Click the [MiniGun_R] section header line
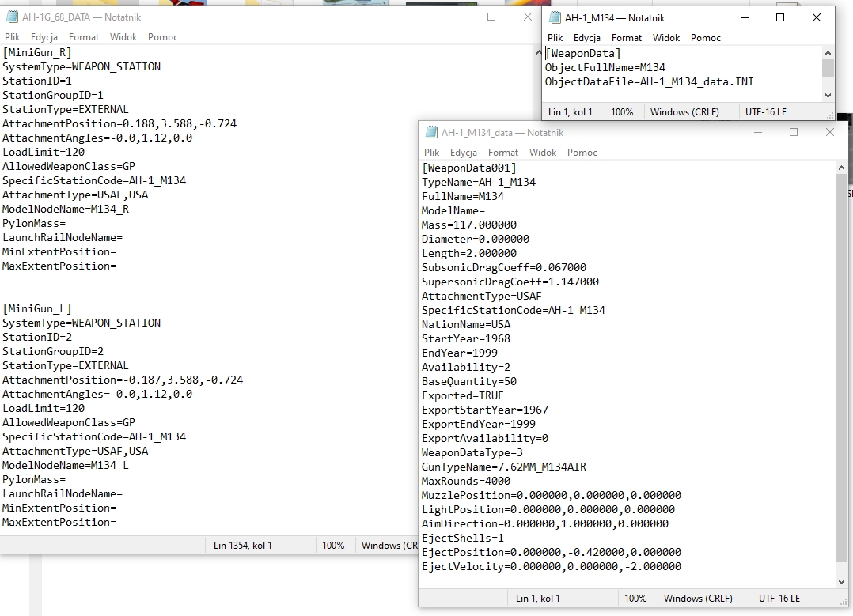The image size is (853, 616). pos(37,52)
